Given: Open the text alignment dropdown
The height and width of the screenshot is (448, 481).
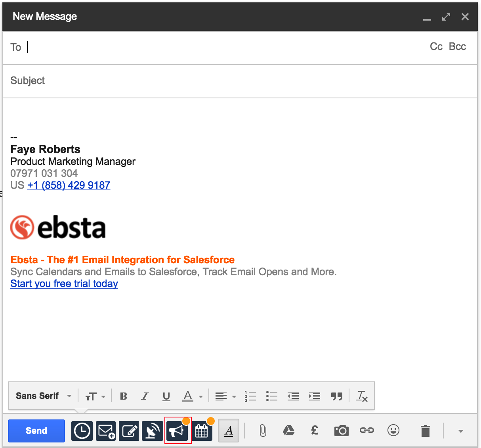Looking at the screenshot, I should tap(225, 396).
